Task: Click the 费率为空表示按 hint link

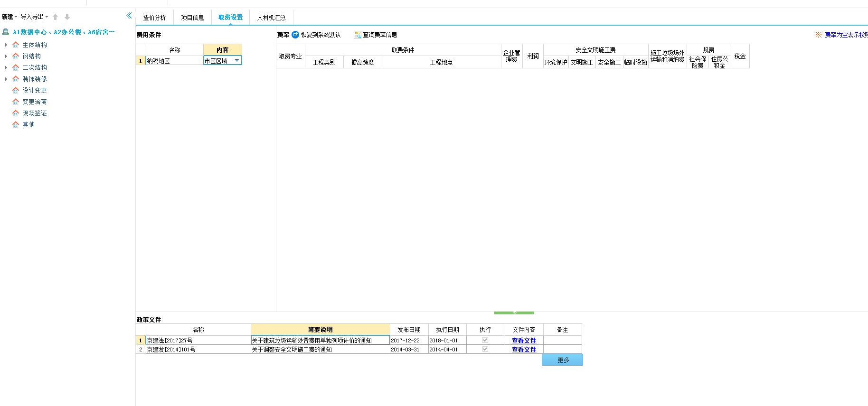Action: 846,35
